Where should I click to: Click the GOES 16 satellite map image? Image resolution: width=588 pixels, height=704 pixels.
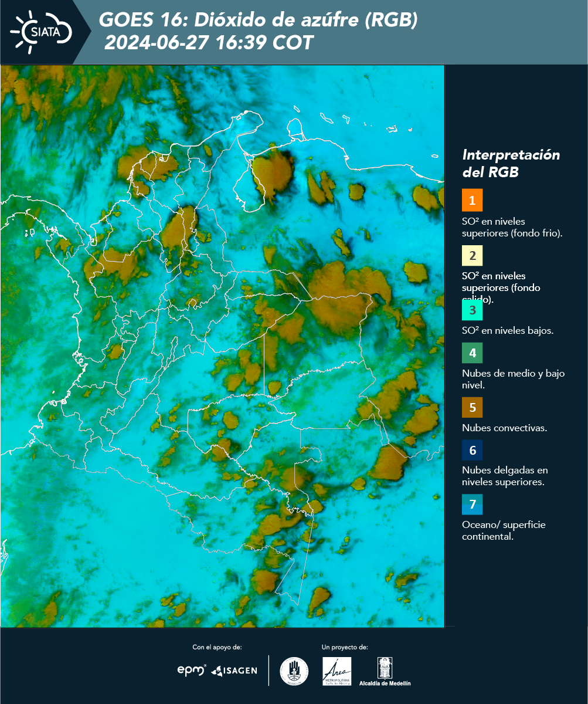(222, 346)
